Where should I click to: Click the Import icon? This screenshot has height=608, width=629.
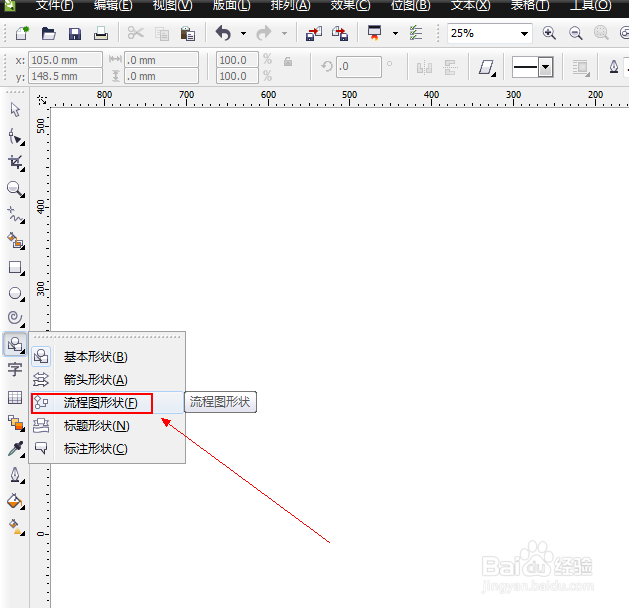[x=314, y=34]
